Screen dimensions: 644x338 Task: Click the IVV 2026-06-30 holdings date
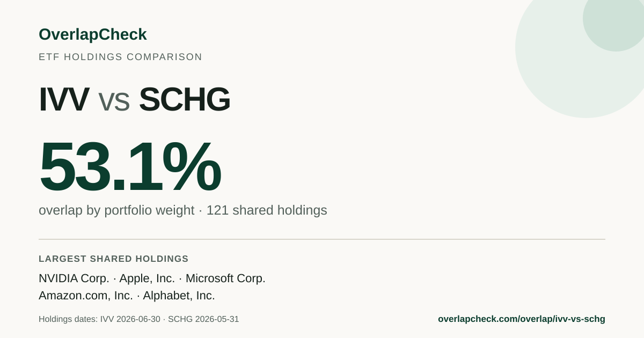click(130, 319)
